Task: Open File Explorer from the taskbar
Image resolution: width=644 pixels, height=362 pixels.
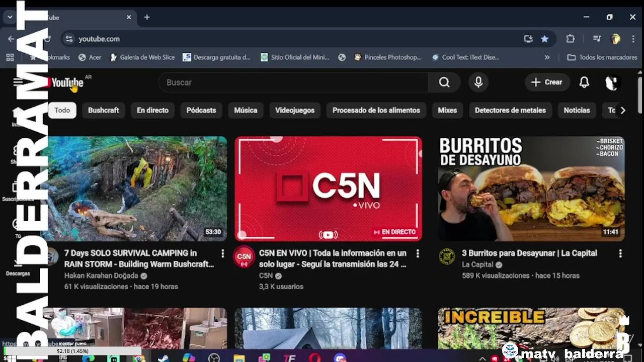Action: coord(239,358)
